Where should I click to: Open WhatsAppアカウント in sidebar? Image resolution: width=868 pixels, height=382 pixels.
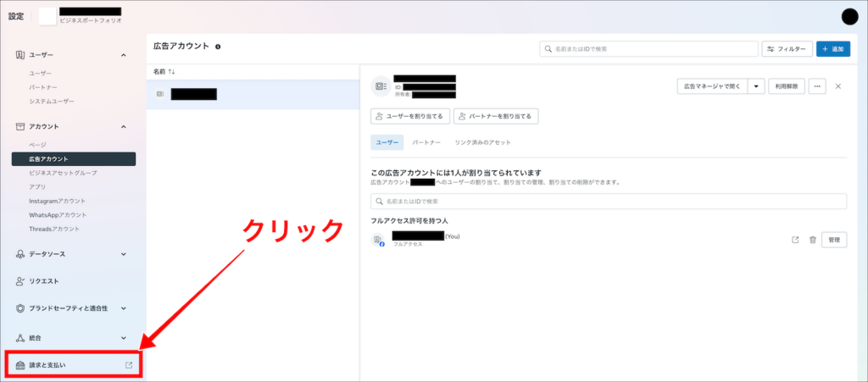[58, 215]
